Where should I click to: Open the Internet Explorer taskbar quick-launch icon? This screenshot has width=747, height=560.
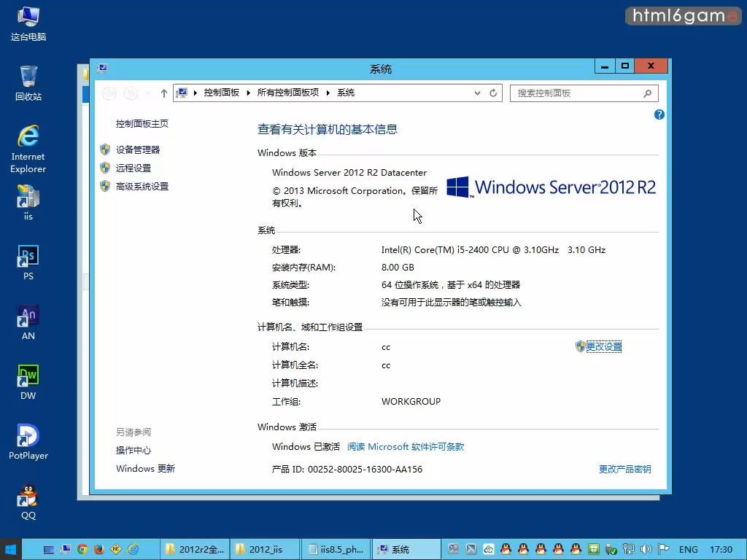133,550
